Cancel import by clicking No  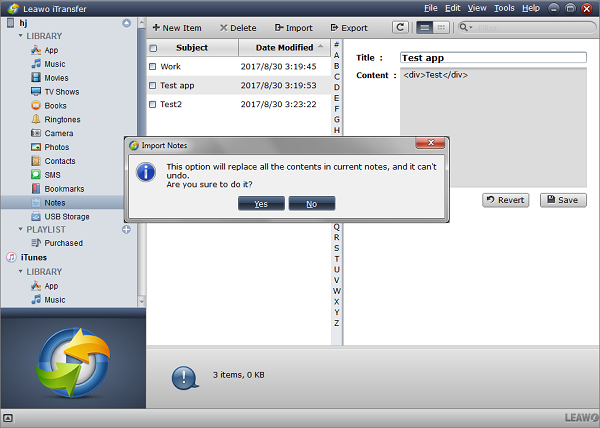click(312, 204)
